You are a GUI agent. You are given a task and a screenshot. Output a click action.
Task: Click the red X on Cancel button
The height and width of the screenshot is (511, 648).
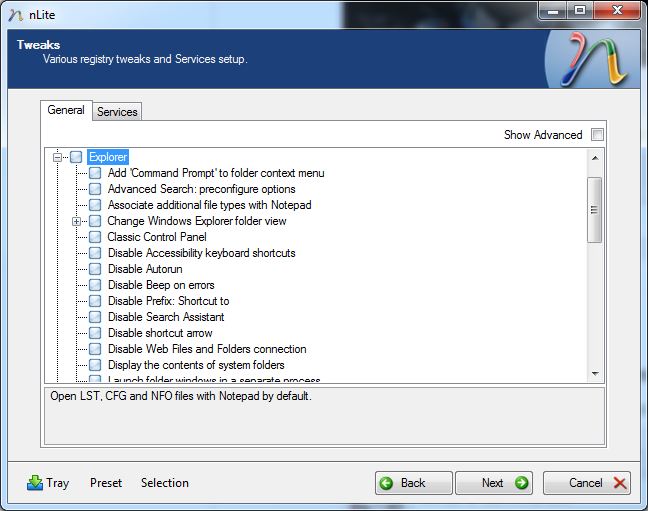pos(619,482)
